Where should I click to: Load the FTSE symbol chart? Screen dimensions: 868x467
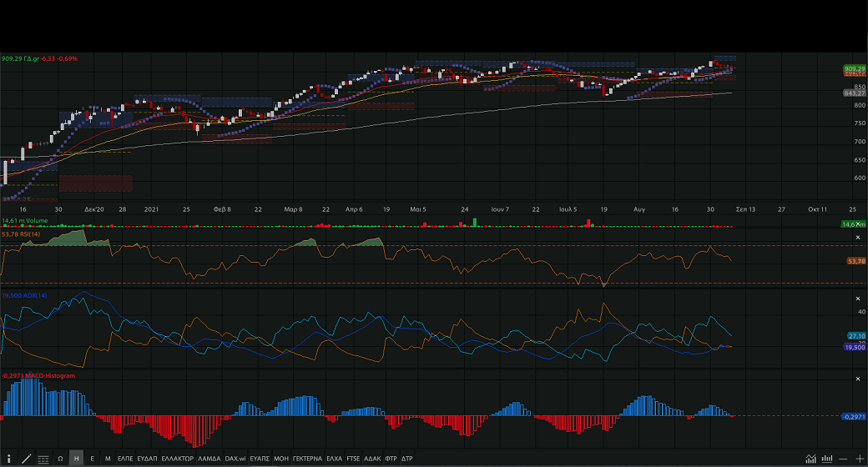(x=354, y=459)
